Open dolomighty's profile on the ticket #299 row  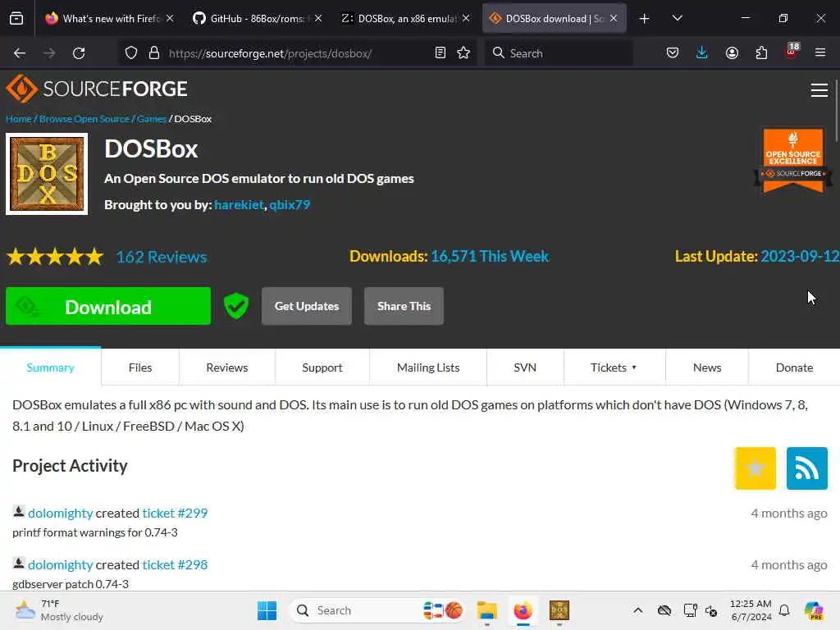(61, 513)
